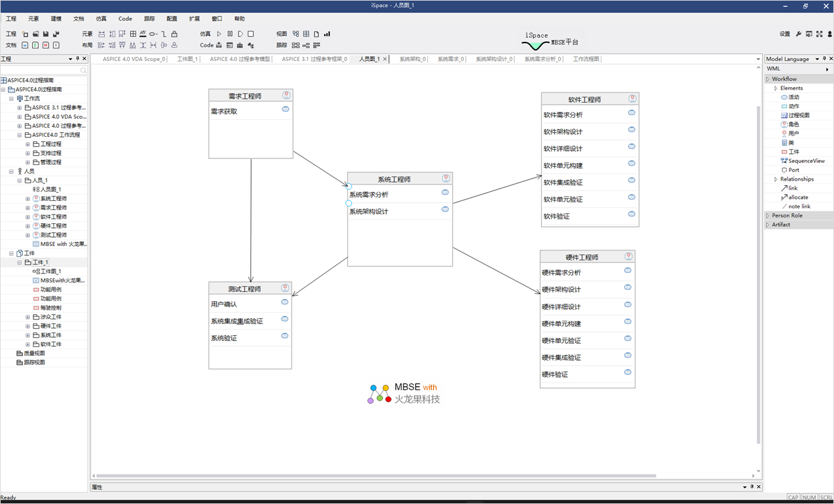Viewport: 834px width, 504px height.
Task: Toggle auto-hide pin on the 属性 panel
Action: pyautogui.click(x=752, y=487)
